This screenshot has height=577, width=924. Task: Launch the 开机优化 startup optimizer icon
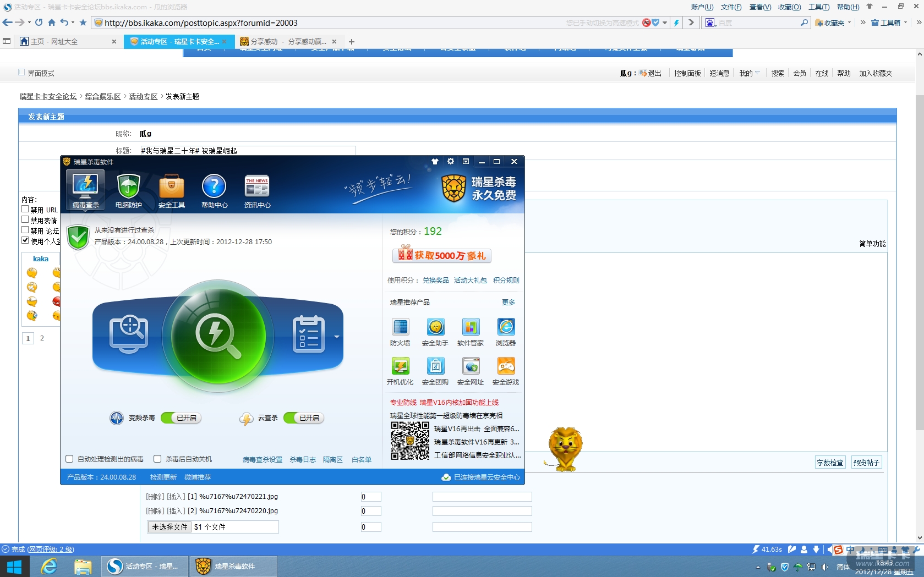[x=400, y=371]
